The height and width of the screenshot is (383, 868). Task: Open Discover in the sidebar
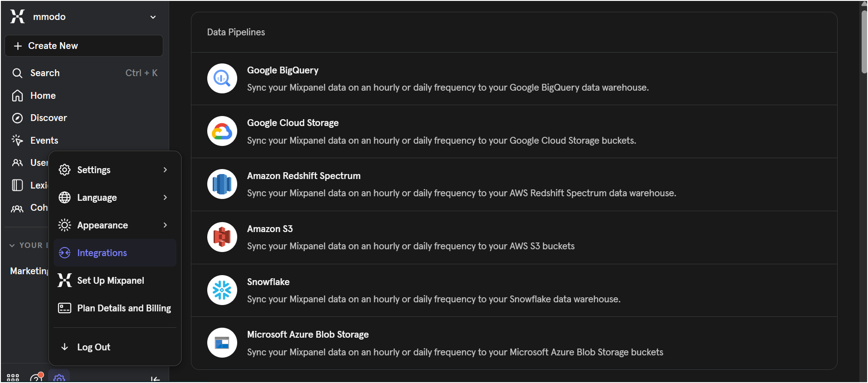pyautogui.click(x=84, y=118)
